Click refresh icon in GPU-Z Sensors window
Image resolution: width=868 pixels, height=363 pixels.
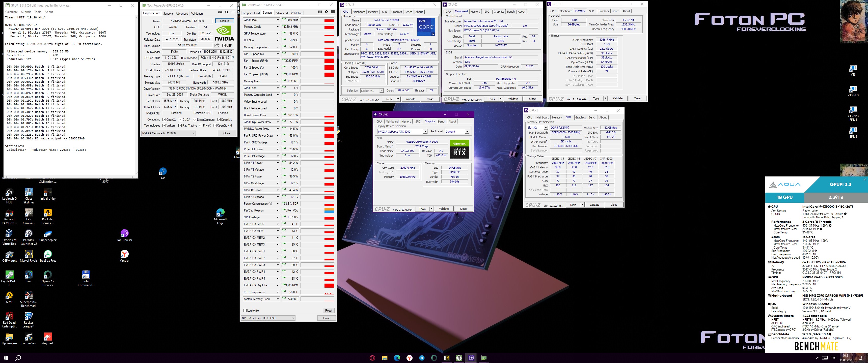click(x=326, y=12)
